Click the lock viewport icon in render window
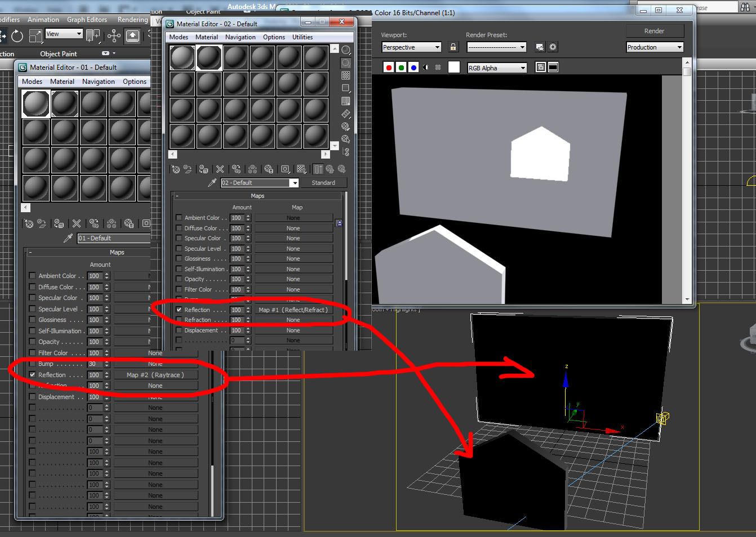The height and width of the screenshot is (537, 756). pos(453,47)
